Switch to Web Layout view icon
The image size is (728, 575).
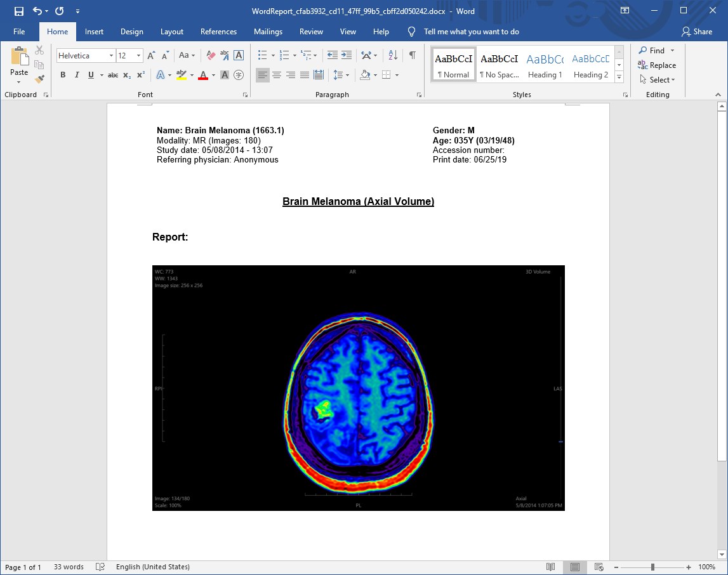pyautogui.click(x=599, y=567)
